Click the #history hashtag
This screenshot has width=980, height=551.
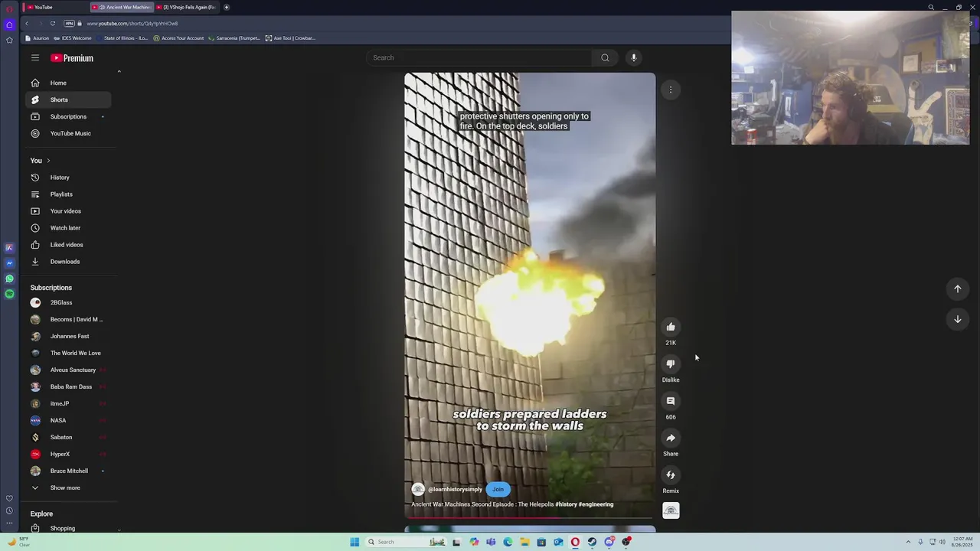[x=566, y=504]
